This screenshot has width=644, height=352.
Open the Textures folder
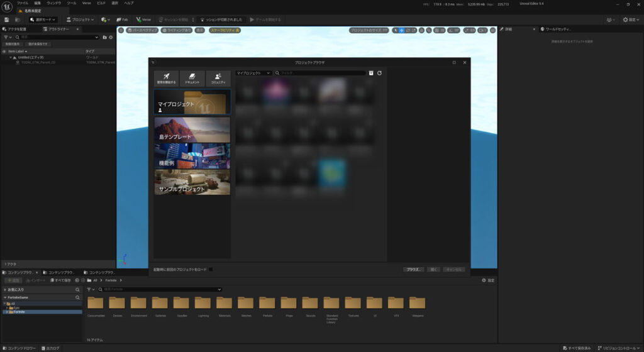[x=353, y=307]
